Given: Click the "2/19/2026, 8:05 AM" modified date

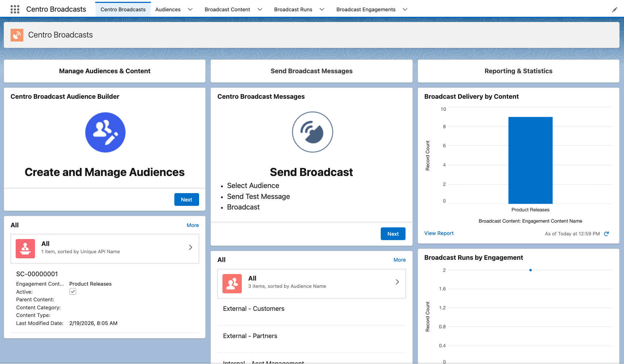Looking at the screenshot, I should (x=93, y=323).
